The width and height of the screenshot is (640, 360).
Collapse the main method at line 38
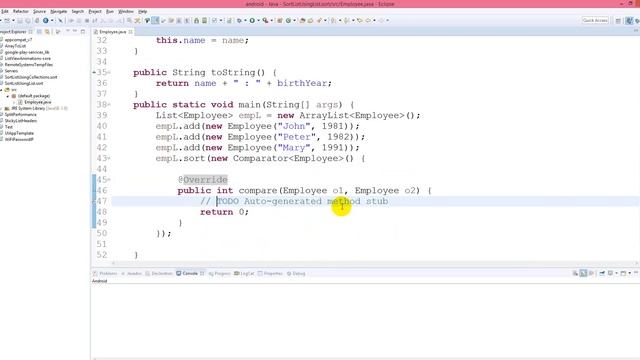109,104
